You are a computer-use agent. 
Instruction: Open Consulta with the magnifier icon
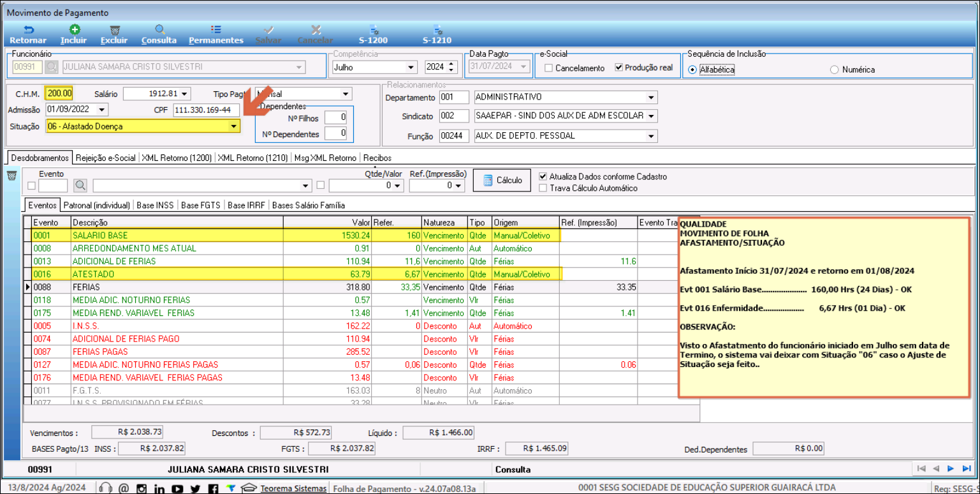(x=160, y=29)
